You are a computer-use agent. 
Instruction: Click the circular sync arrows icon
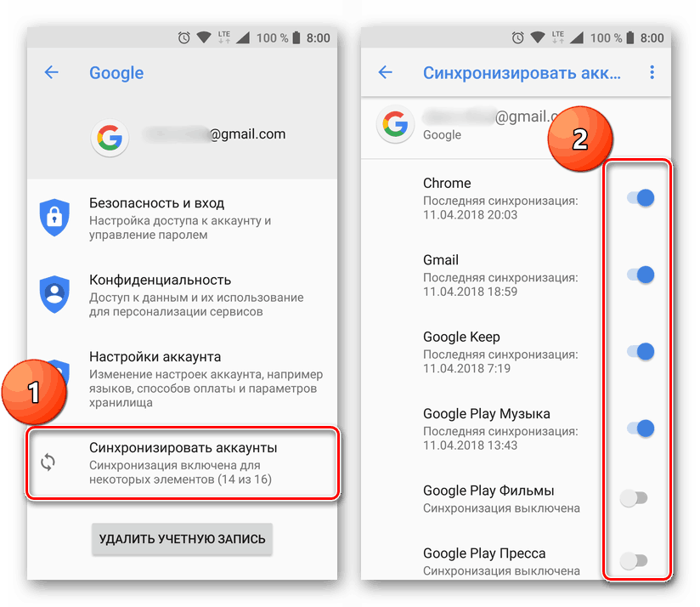point(48,462)
